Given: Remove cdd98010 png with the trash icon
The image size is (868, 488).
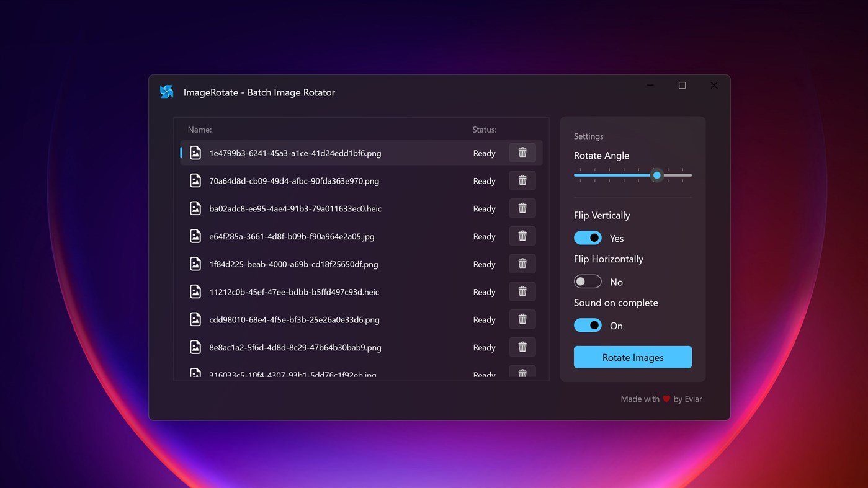Looking at the screenshot, I should 522,319.
